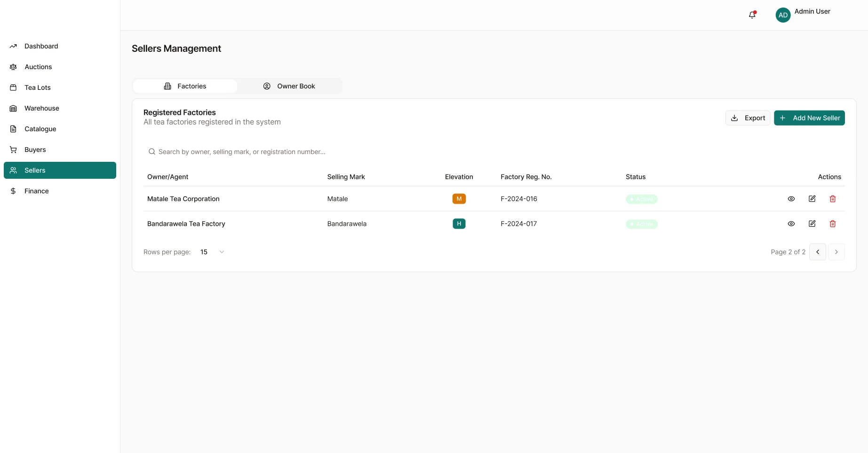Open Tea Lots in the sidebar

pos(60,87)
